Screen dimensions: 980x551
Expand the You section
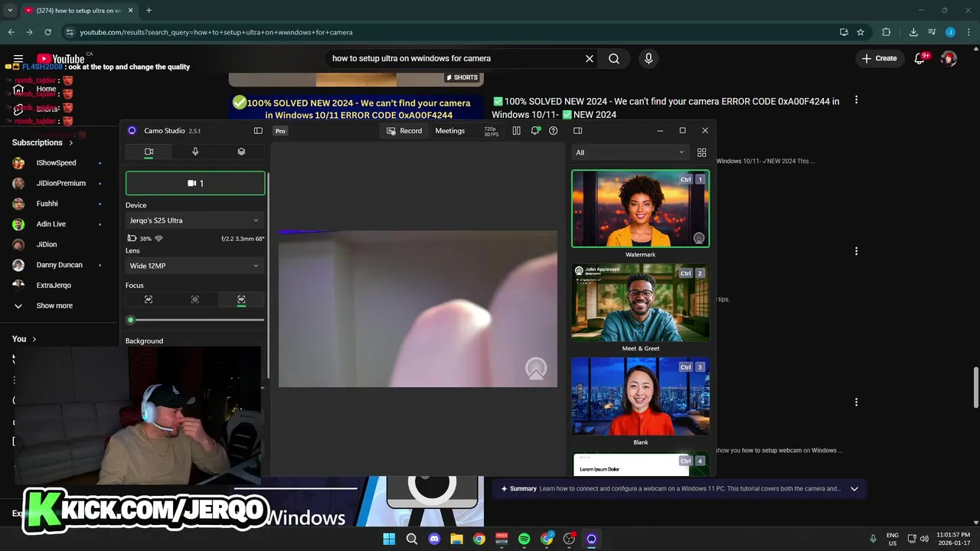click(x=24, y=339)
